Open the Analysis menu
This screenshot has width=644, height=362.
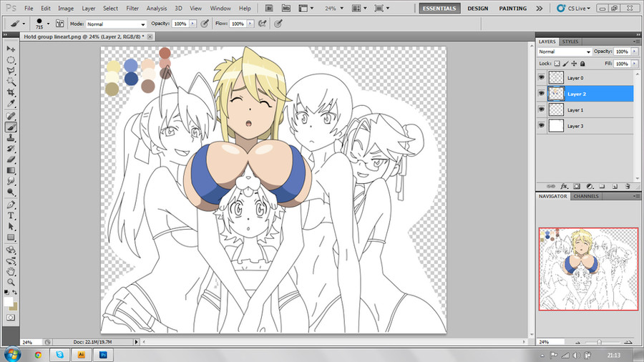(x=157, y=8)
